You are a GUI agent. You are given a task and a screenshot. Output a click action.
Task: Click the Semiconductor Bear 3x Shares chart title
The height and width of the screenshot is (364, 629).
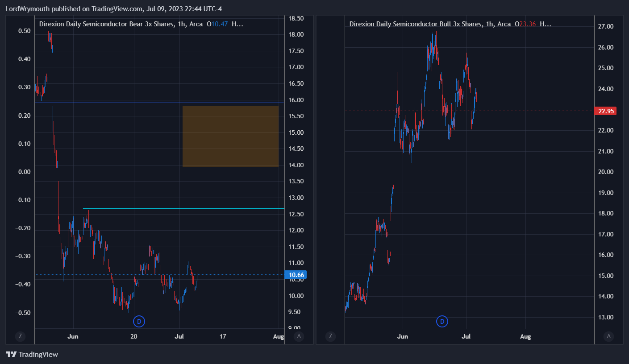(121, 24)
